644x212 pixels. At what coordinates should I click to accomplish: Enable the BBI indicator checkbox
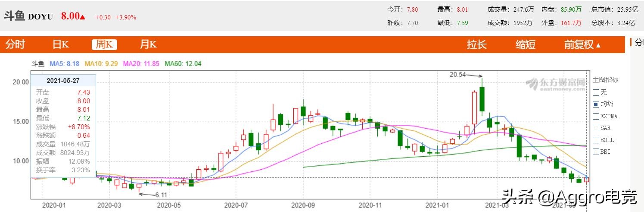596,152
